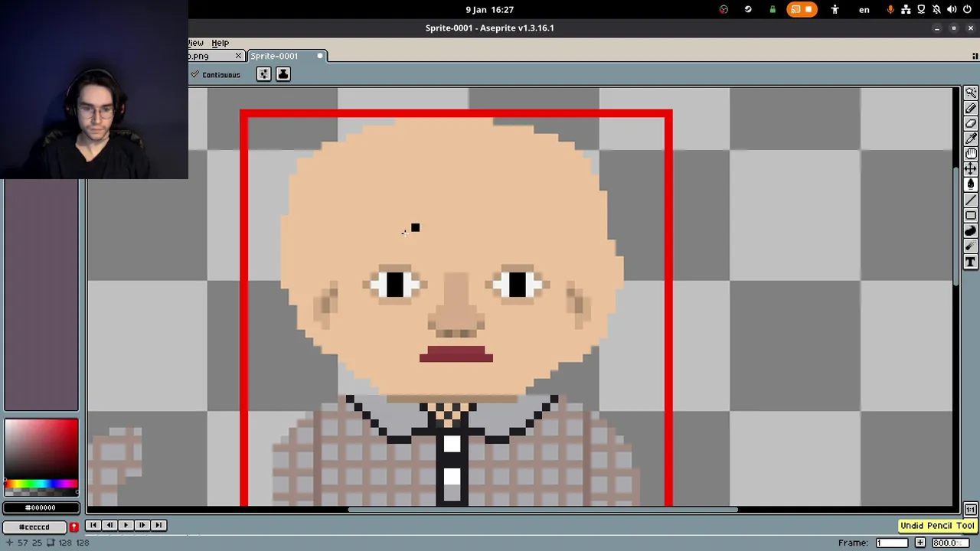980x551 pixels.
Task: Select the Move tool
Action: coord(971,169)
